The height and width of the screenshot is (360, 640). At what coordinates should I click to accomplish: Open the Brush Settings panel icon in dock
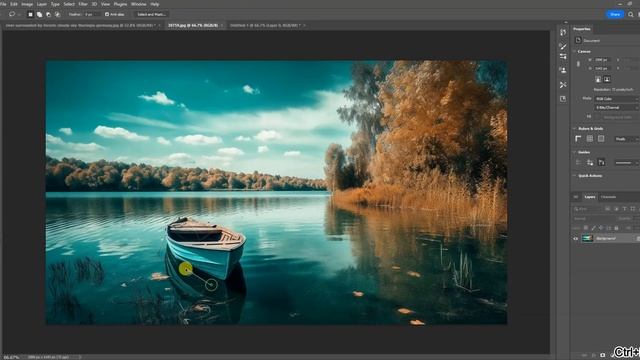point(563,56)
